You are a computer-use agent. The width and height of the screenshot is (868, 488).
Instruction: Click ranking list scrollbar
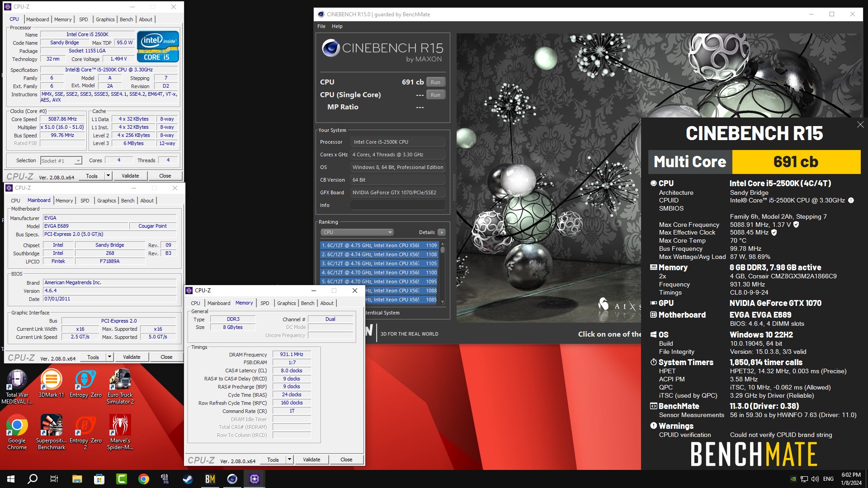click(443, 272)
